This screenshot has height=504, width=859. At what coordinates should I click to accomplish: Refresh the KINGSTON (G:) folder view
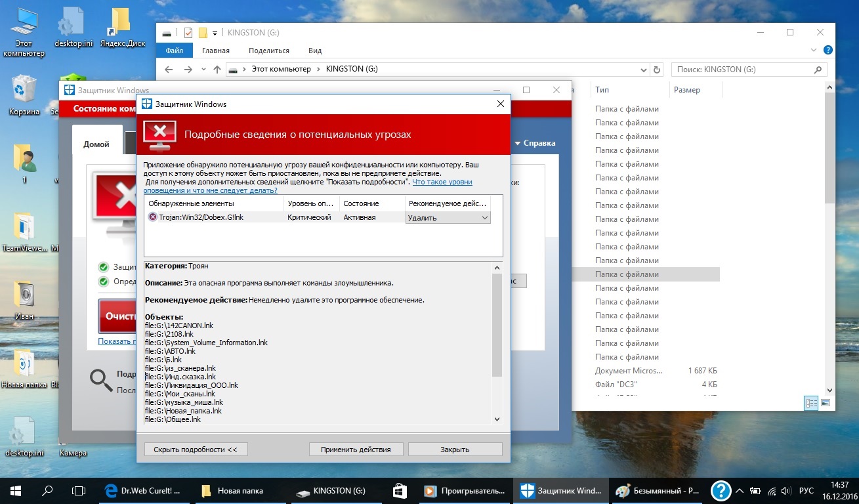[x=657, y=69]
